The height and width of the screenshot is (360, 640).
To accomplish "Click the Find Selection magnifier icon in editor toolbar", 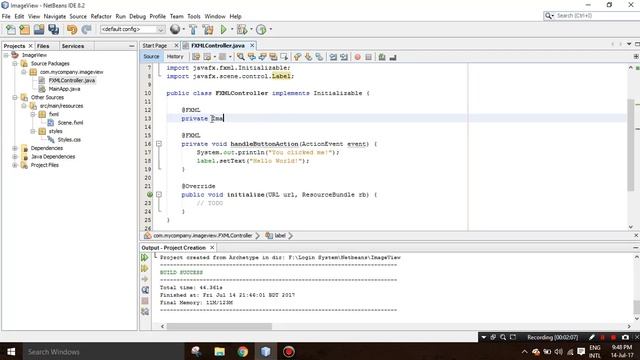I will (x=241, y=57).
